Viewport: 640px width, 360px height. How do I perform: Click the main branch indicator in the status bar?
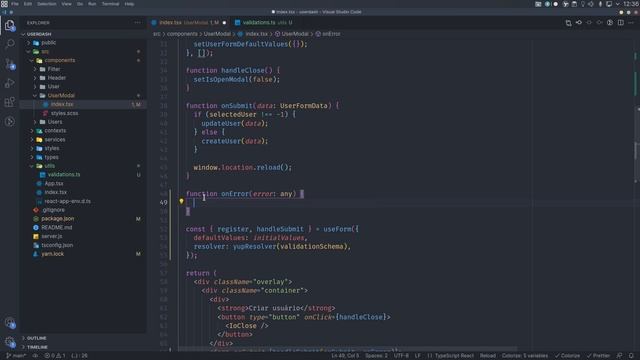click(16, 356)
